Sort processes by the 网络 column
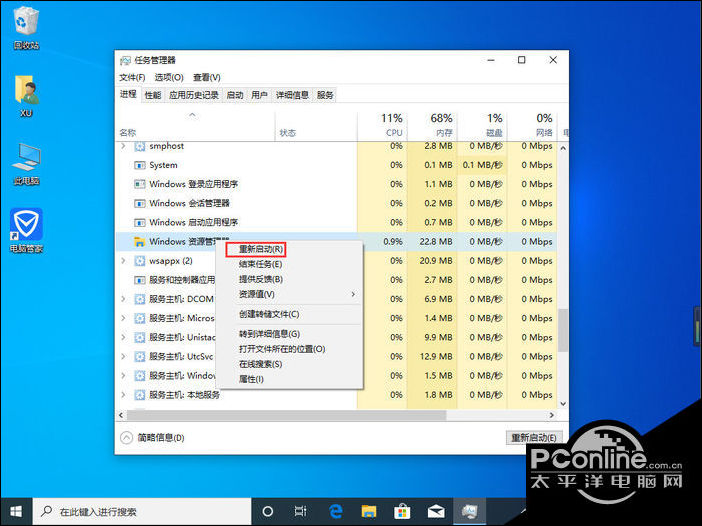 coord(531,125)
